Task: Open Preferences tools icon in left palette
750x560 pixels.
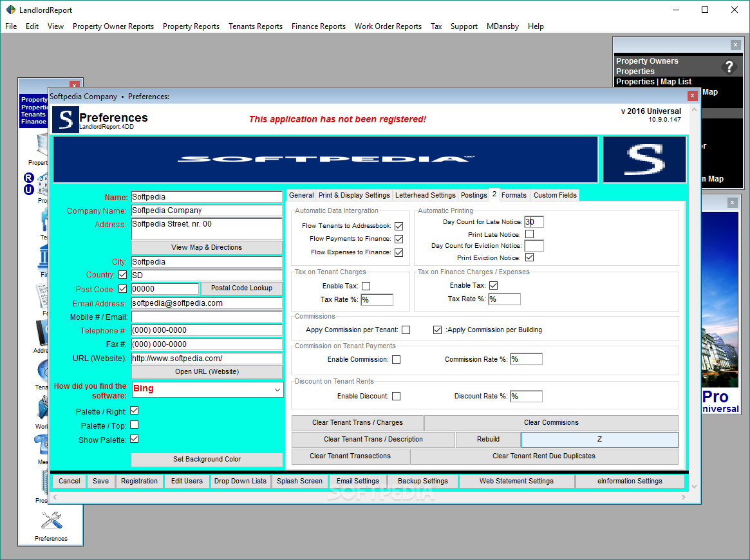Action: coord(51,521)
